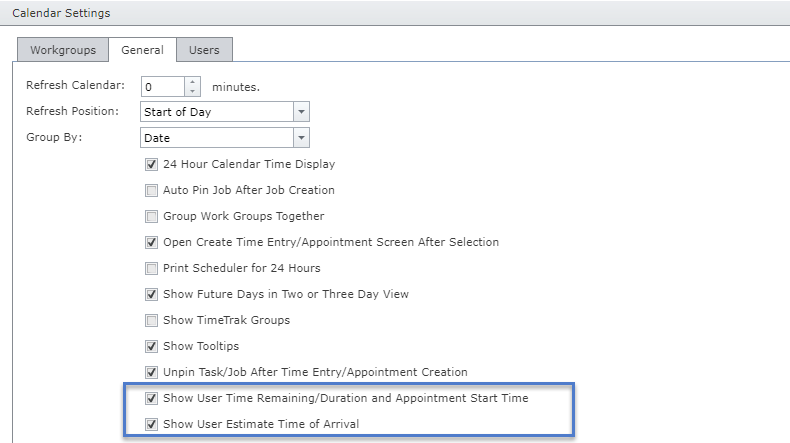Expand the Refresh Position dropdown
790x443 pixels.
pos(301,112)
